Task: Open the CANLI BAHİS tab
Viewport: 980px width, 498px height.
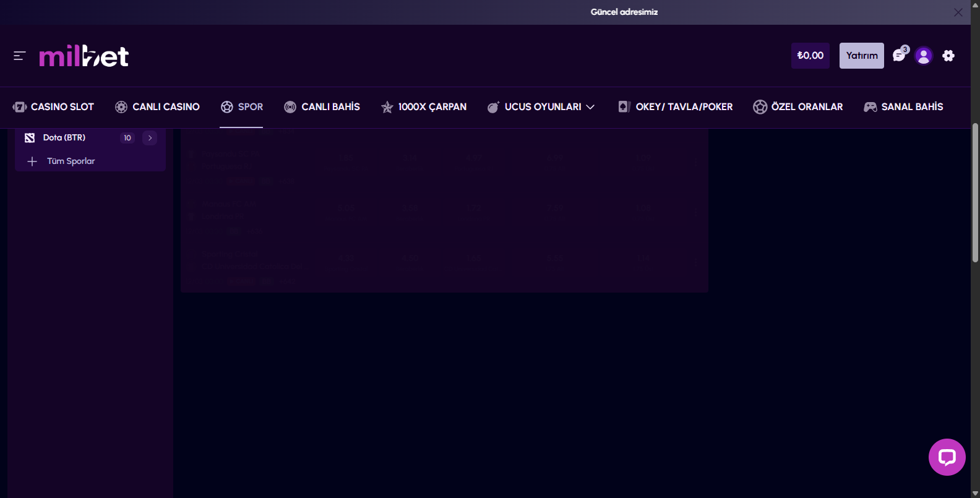Action: (322, 107)
